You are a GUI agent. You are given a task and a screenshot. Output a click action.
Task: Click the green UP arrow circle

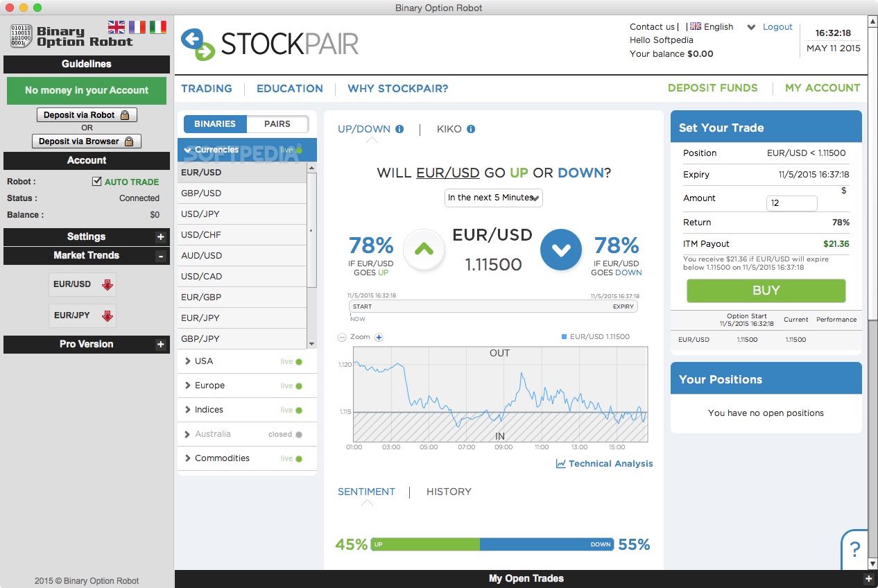(423, 250)
